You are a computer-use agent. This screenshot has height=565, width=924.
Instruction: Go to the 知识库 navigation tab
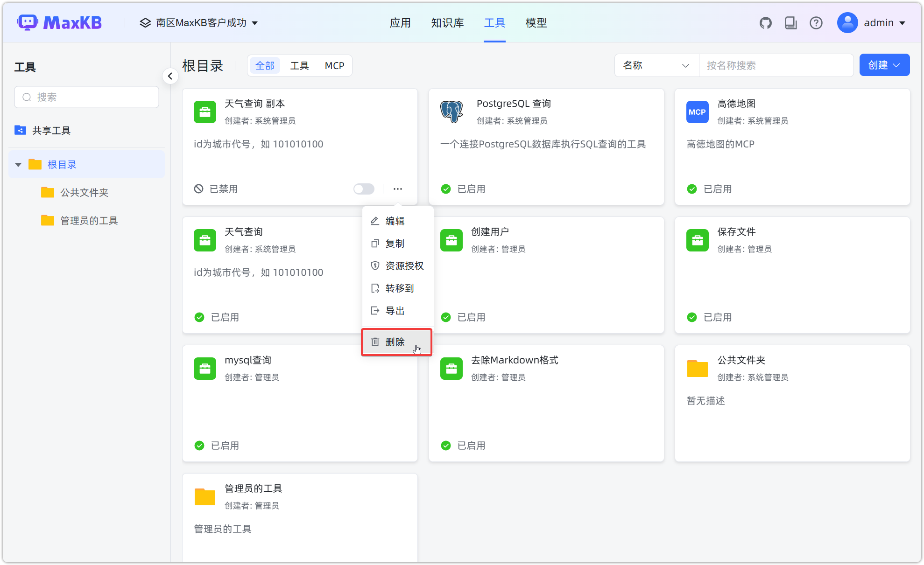pyautogui.click(x=447, y=23)
